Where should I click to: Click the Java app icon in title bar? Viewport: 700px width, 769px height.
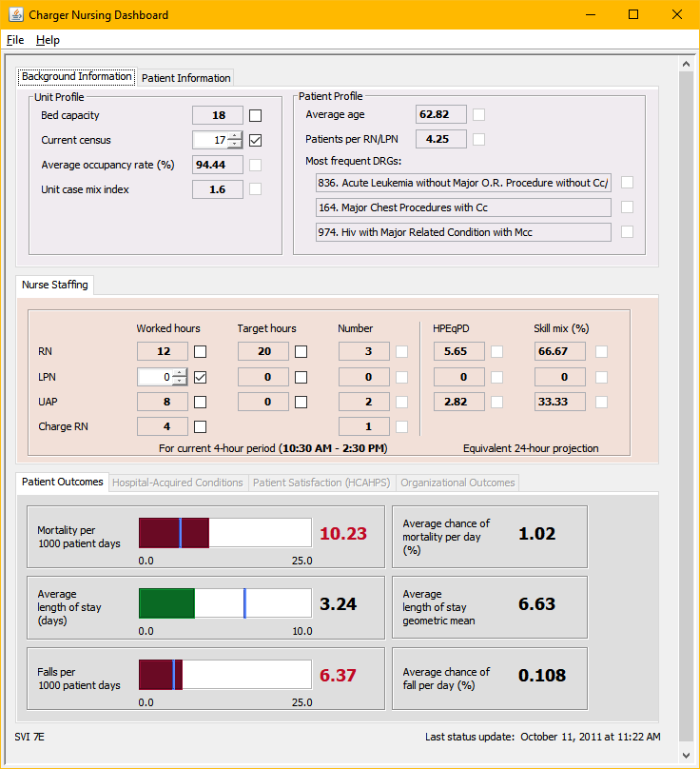15,15
